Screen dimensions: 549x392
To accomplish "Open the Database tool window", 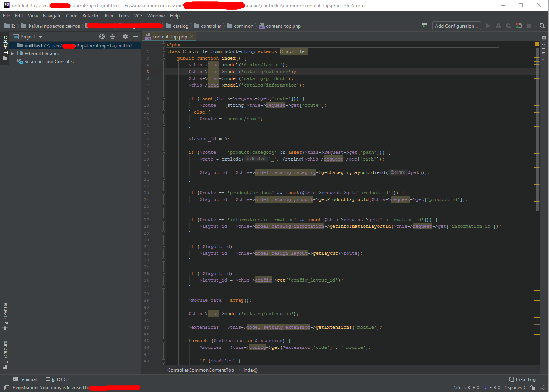I will [544, 48].
